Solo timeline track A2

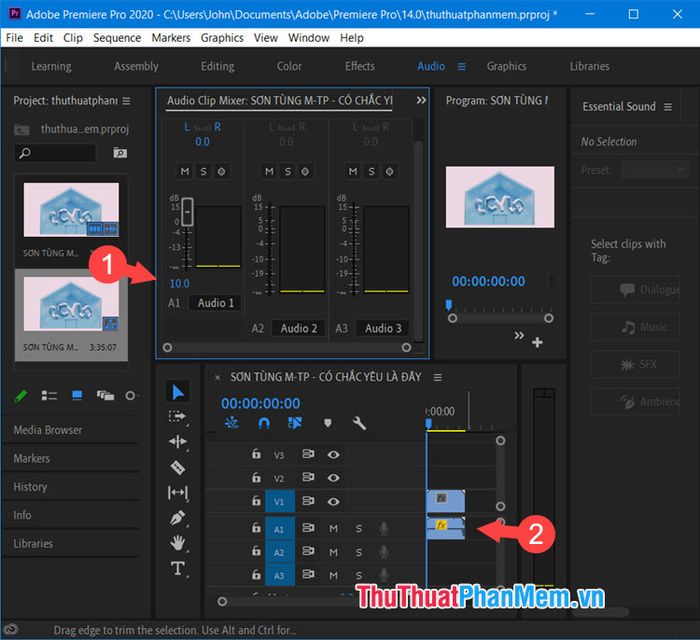[x=359, y=553]
